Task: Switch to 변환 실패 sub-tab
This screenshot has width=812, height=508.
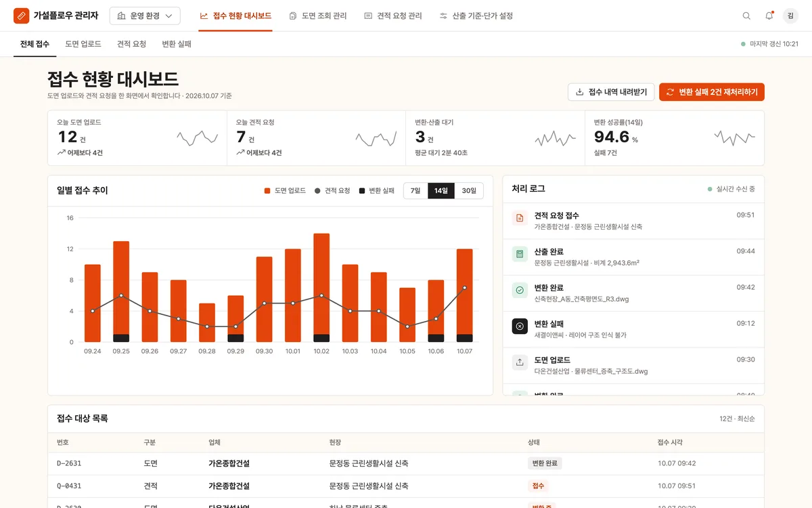Action: click(x=177, y=44)
